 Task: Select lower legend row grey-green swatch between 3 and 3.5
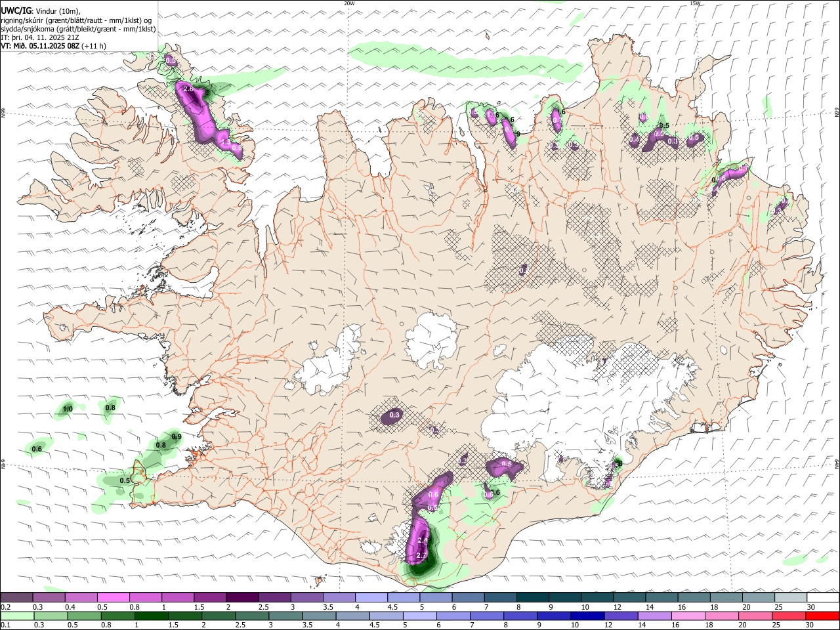tap(285, 616)
